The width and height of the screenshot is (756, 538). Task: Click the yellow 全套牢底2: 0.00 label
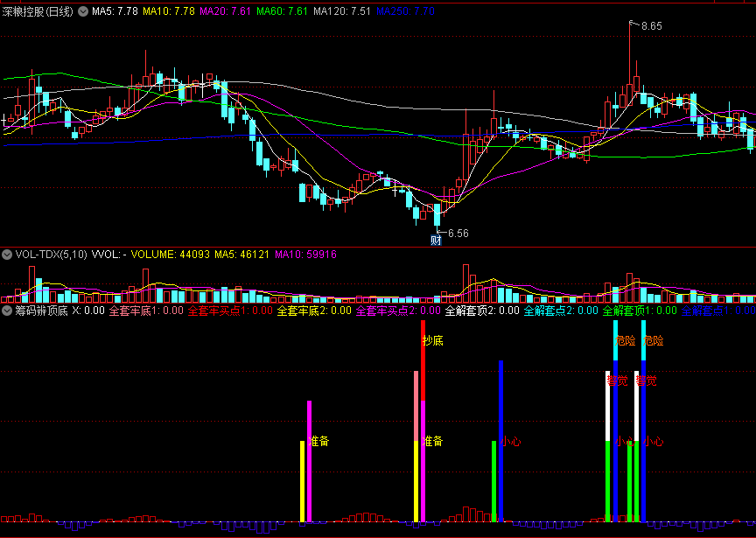314,311
